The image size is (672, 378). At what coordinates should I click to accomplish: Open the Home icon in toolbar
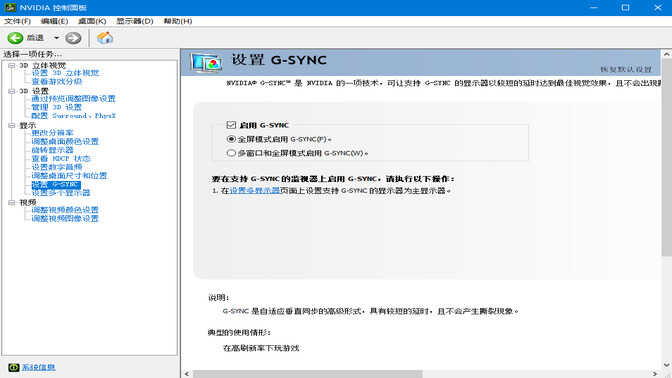coord(105,38)
